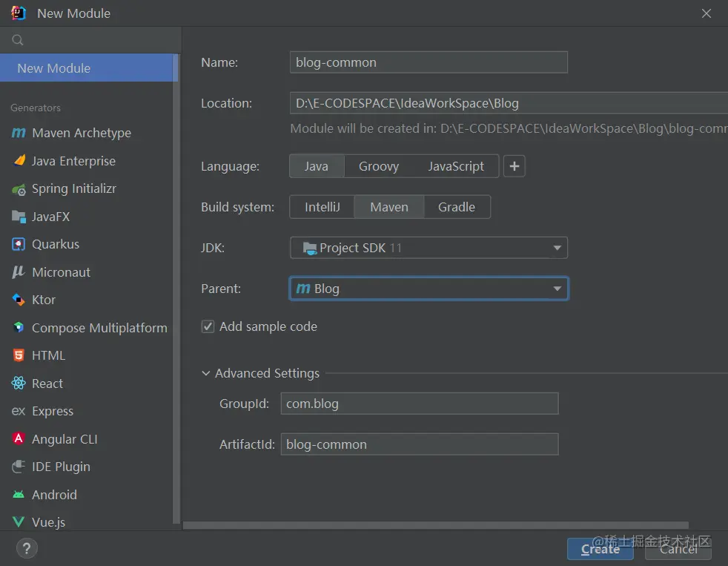This screenshot has width=728, height=566.
Task: Click the Ktor icon
Action: tap(19, 300)
